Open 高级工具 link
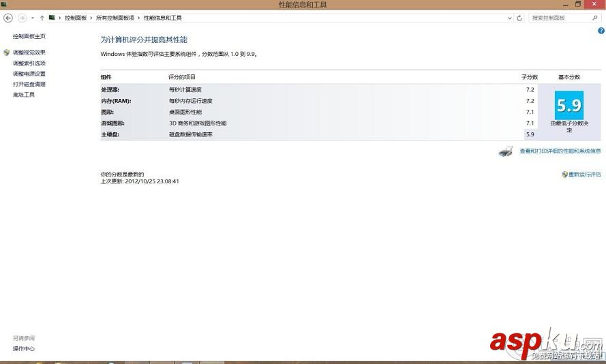 24,94
